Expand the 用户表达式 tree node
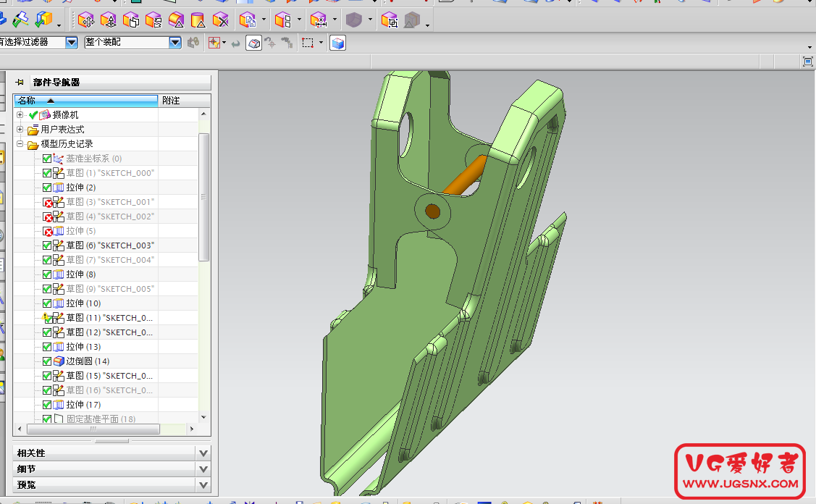 [20, 129]
